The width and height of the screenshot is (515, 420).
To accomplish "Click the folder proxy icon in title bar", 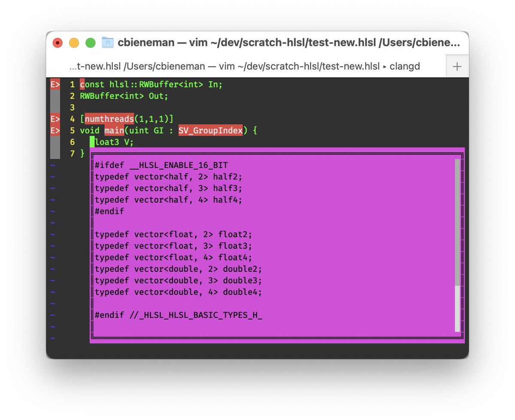I will coord(107,43).
